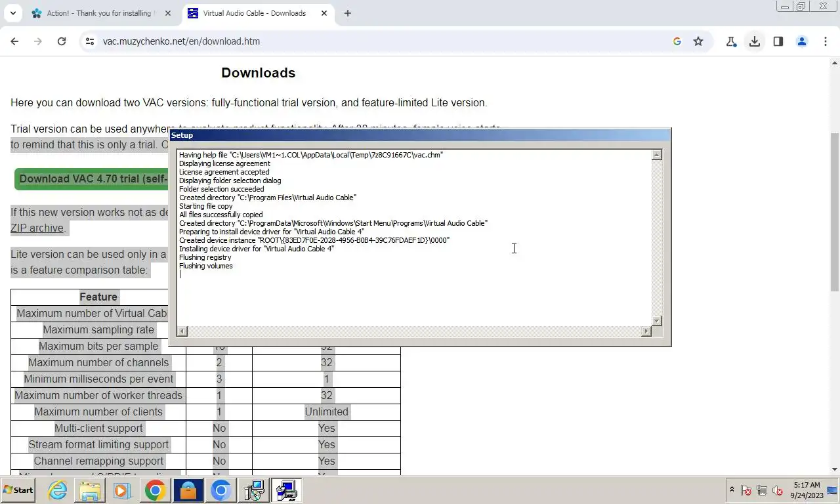Click the Feature table header cell
This screenshot has width=840, height=504.
click(x=98, y=297)
